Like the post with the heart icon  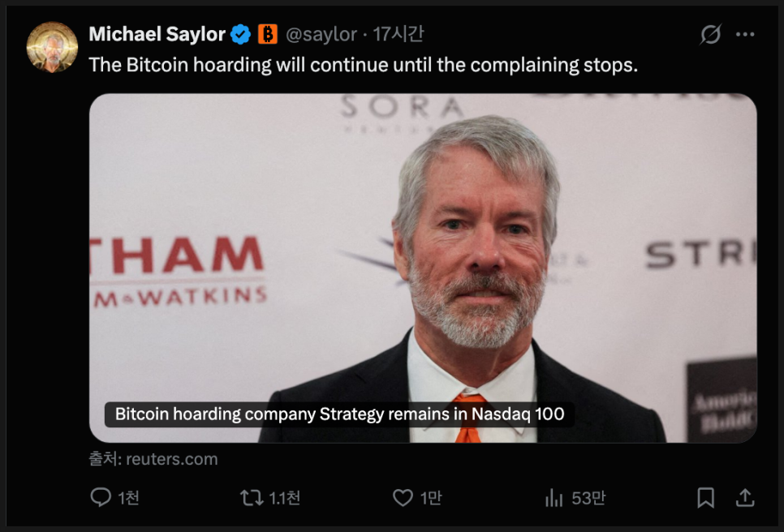point(403,497)
